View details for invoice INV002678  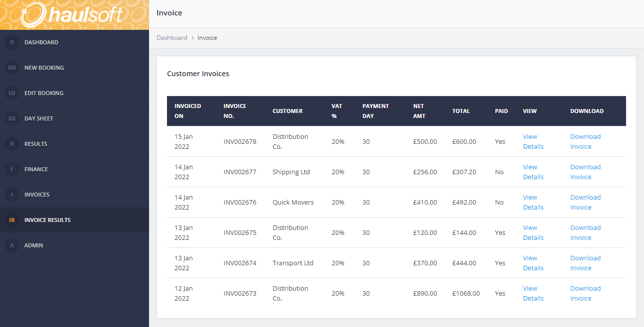[533, 141]
